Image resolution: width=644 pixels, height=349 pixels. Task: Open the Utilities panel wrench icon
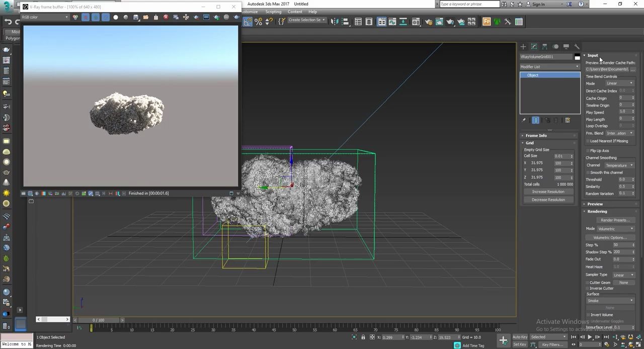coord(577,47)
